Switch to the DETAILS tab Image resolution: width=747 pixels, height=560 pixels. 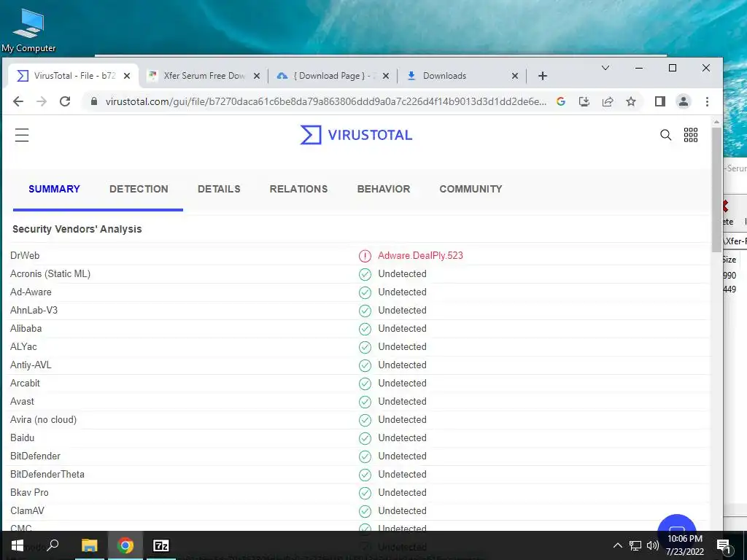[219, 189]
